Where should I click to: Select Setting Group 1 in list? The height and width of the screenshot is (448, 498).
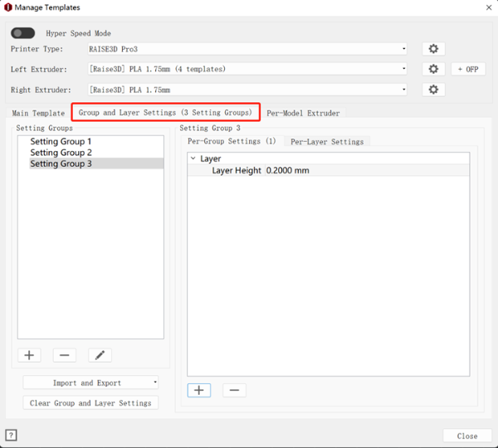[61, 142]
